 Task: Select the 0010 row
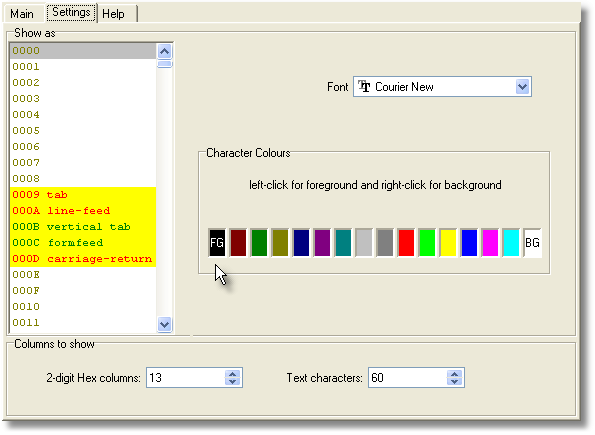[x=83, y=307]
